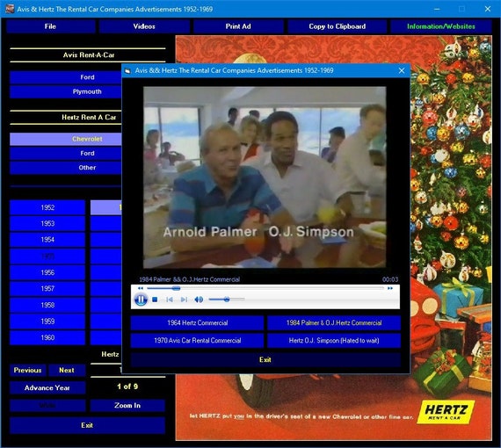
Task: Choose year 1960
Action: (x=47, y=337)
